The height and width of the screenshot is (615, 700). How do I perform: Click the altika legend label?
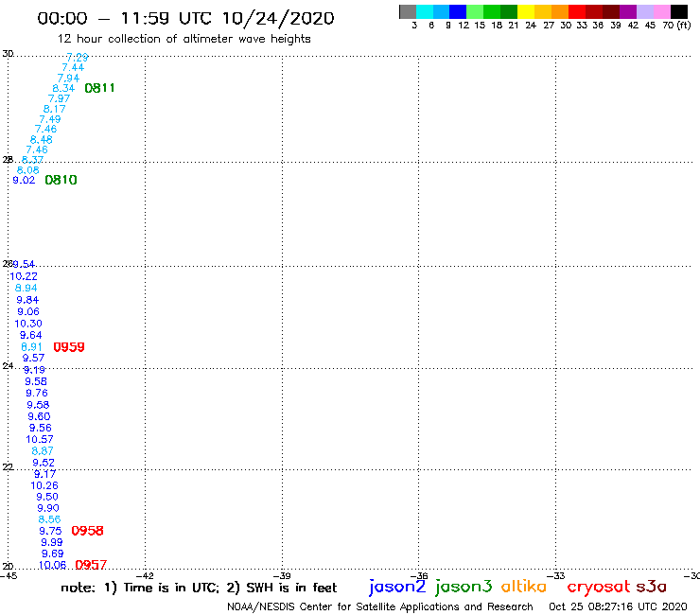click(x=524, y=586)
